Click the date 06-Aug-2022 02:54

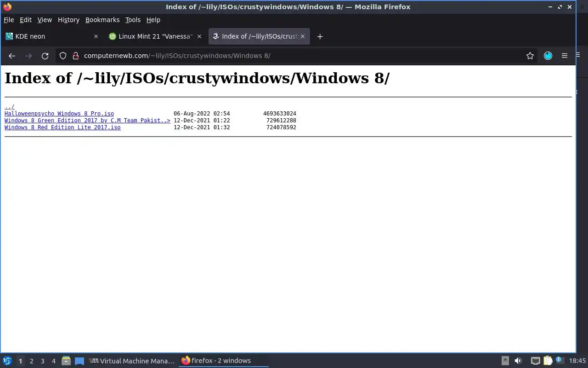point(202,114)
